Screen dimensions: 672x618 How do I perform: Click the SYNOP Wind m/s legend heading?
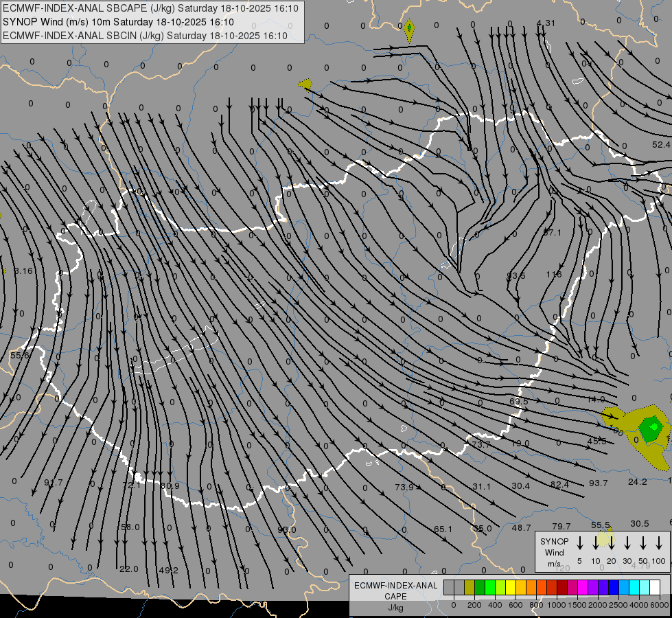[x=554, y=552]
